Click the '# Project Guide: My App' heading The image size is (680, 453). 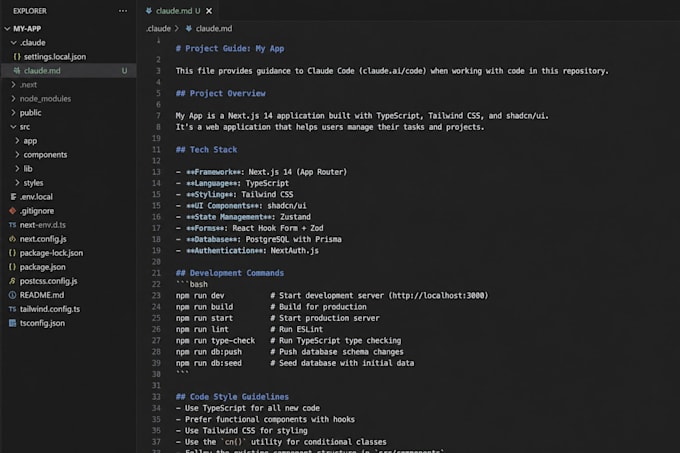(x=230, y=49)
